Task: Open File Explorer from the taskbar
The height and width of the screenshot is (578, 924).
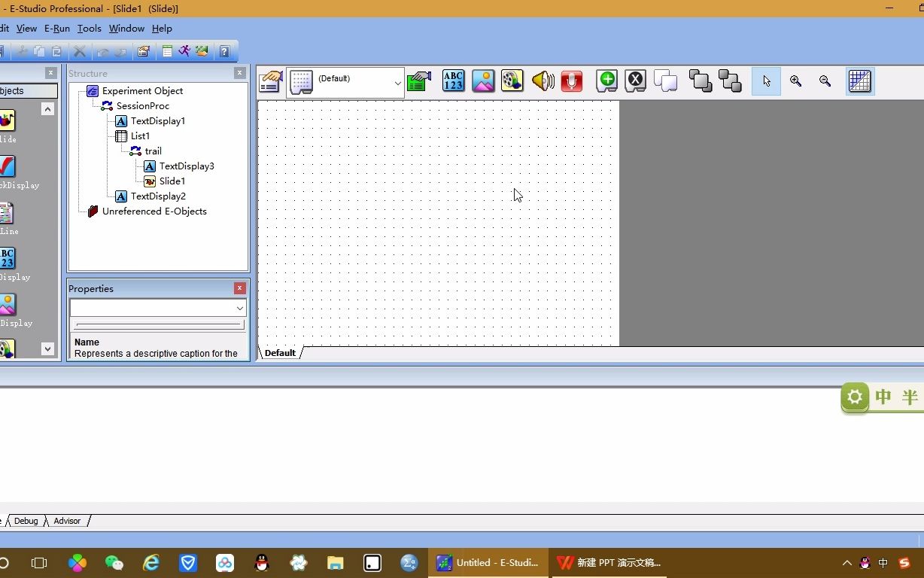Action: [336, 563]
